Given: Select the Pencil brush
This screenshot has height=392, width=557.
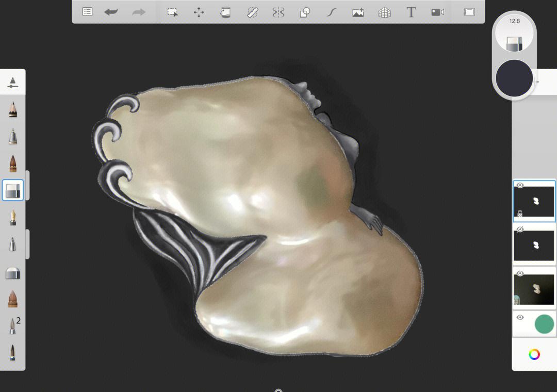Looking at the screenshot, I should click(13, 109).
